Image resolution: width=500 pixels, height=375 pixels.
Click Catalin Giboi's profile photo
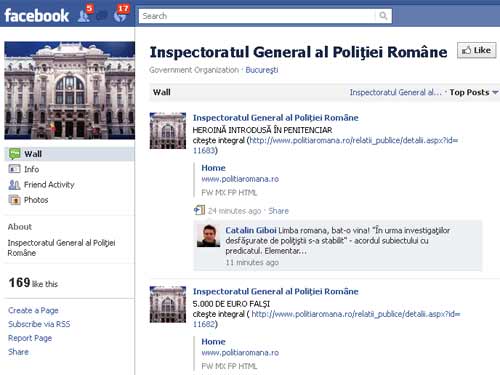pos(209,236)
